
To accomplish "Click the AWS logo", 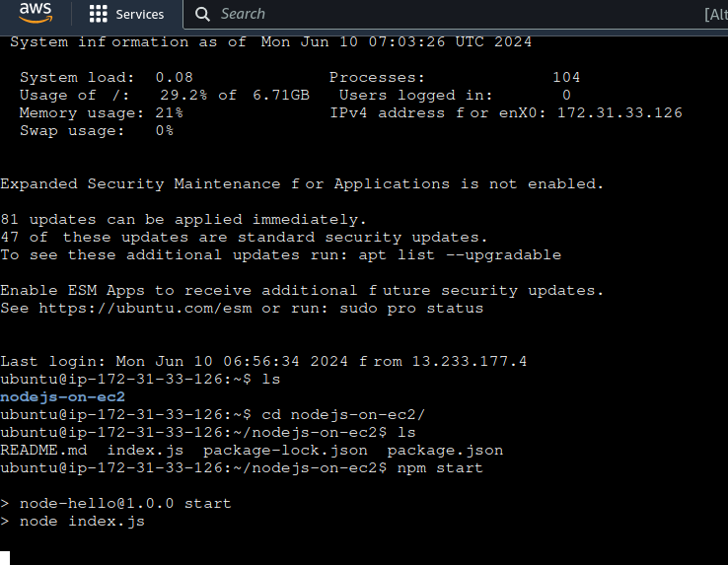I will tap(36, 13).
